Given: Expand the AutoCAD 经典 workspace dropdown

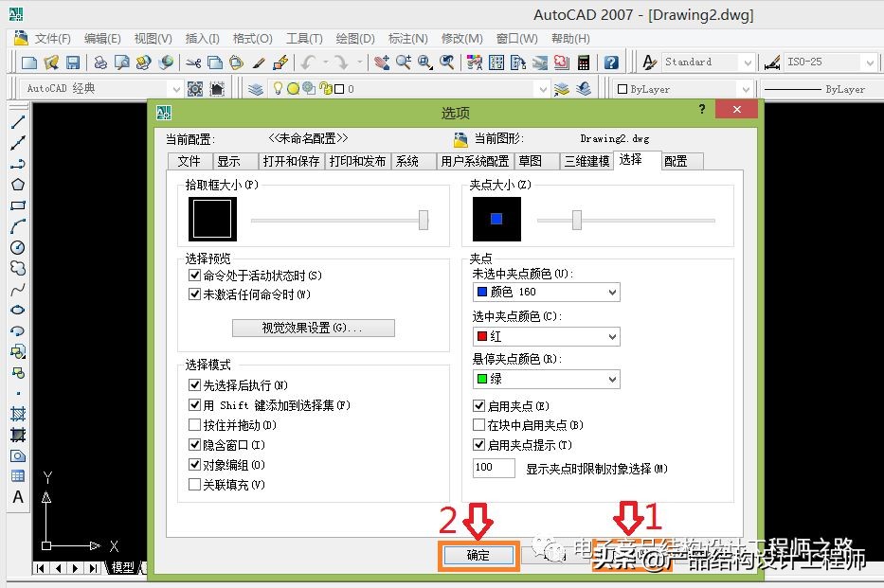Looking at the screenshot, I should click(x=176, y=89).
